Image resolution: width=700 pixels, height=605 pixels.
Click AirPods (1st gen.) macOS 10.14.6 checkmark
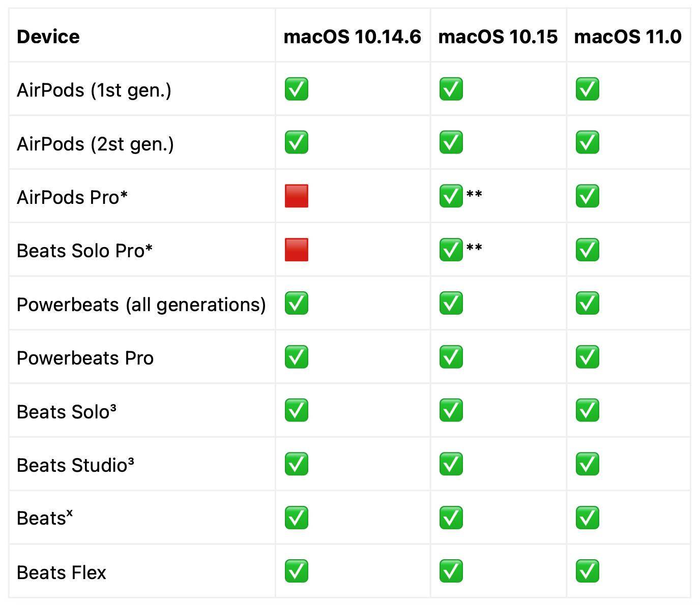(296, 89)
